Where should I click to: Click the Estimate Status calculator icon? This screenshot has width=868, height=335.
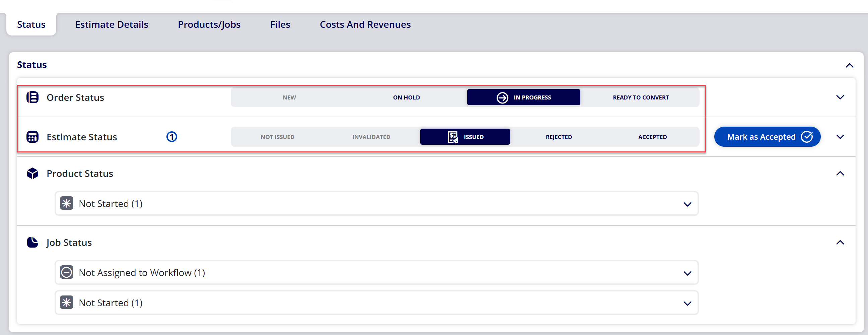[x=32, y=137]
